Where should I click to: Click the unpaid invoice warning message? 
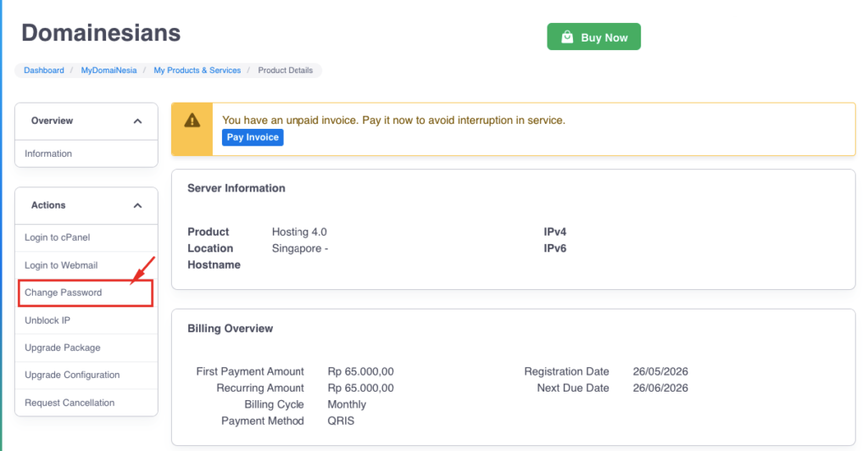tap(393, 120)
